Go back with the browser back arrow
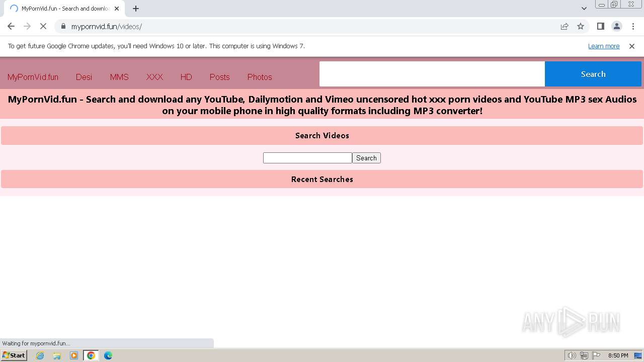Image resolution: width=644 pixels, height=362 pixels. click(11, 26)
